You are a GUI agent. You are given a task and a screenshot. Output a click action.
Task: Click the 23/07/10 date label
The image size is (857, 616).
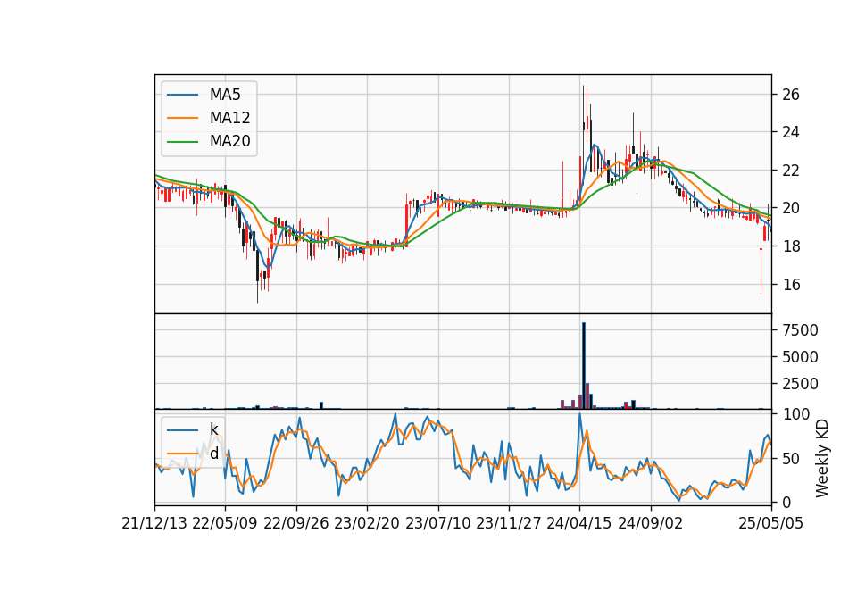click(437, 524)
